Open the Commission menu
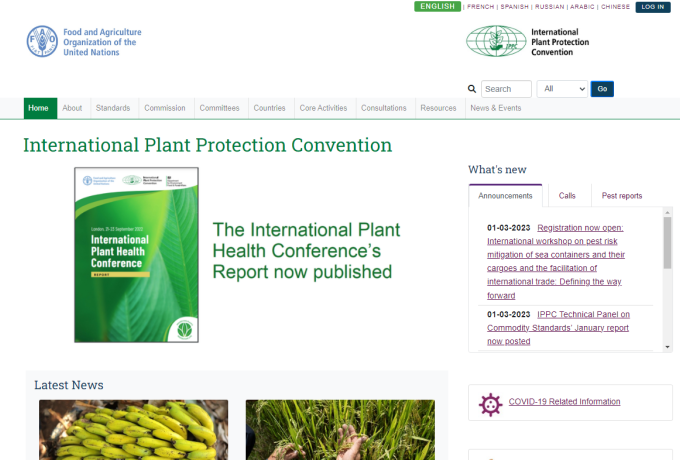This screenshot has width=680, height=460. [x=165, y=108]
